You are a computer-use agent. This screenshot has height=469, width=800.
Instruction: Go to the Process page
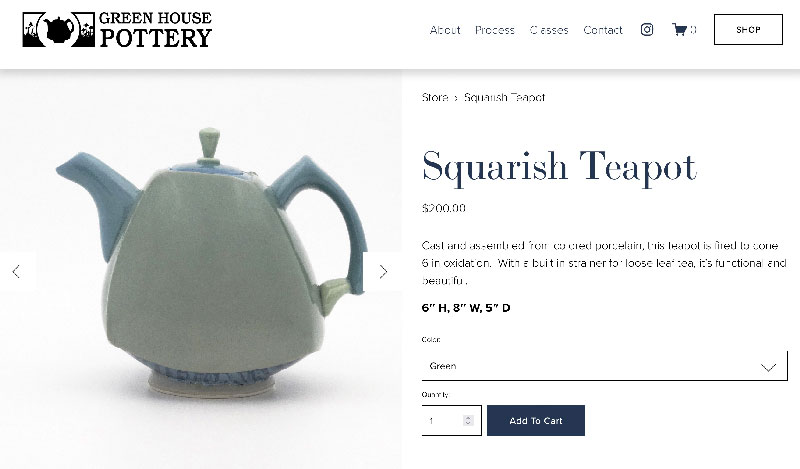point(494,30)
